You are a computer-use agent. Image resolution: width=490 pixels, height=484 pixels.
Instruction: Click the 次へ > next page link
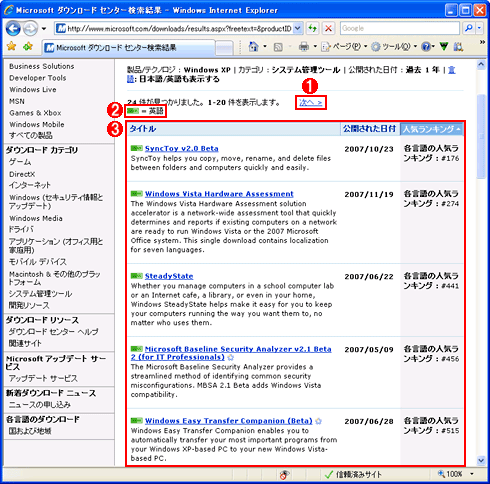[310, 103]
